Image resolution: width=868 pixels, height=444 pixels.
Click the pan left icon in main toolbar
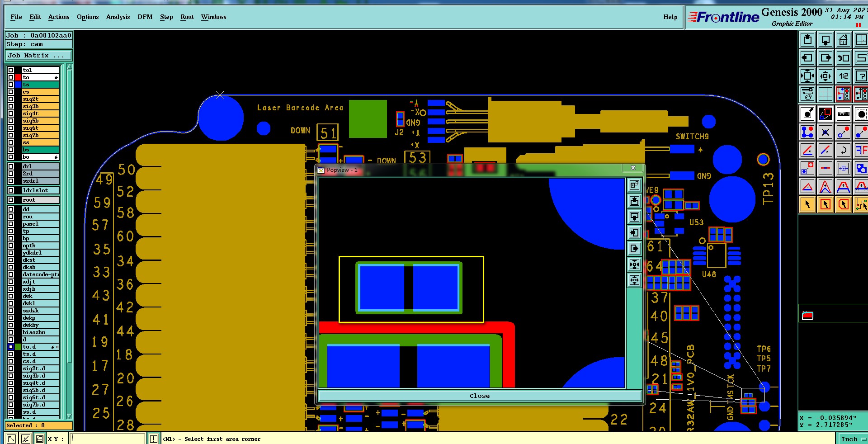(x=807, y=58)
